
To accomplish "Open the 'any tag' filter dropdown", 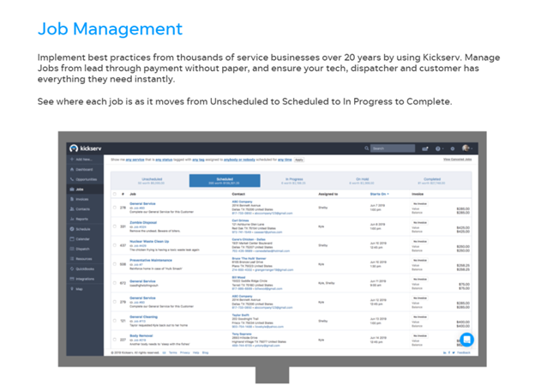I will point(198,160).
